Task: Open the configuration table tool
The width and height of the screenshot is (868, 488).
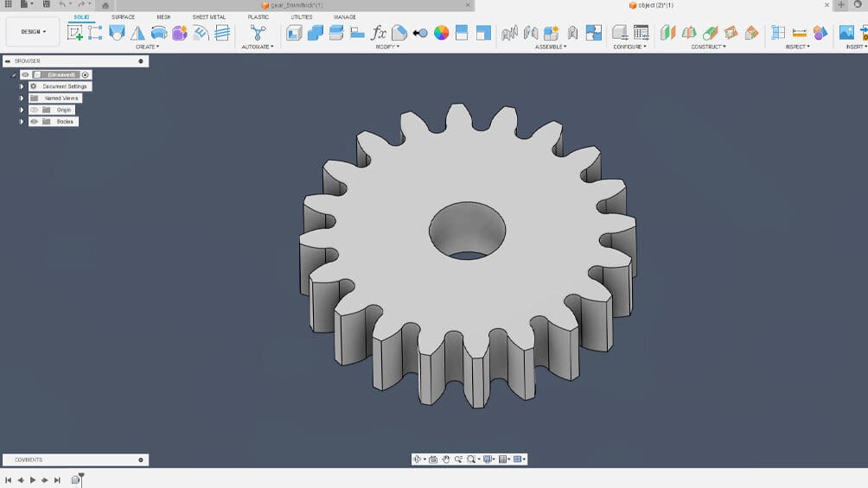Action: coord(641,33)
